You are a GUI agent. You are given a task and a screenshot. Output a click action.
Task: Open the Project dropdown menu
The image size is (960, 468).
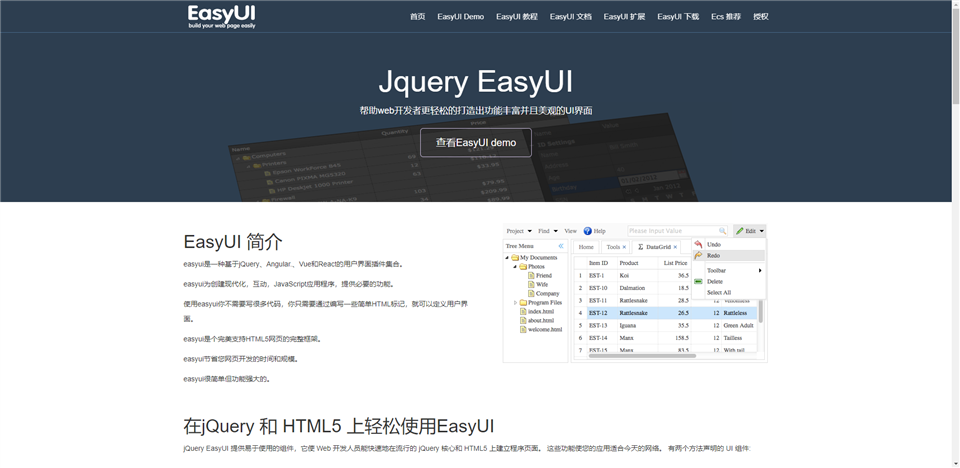pos(519,231)
